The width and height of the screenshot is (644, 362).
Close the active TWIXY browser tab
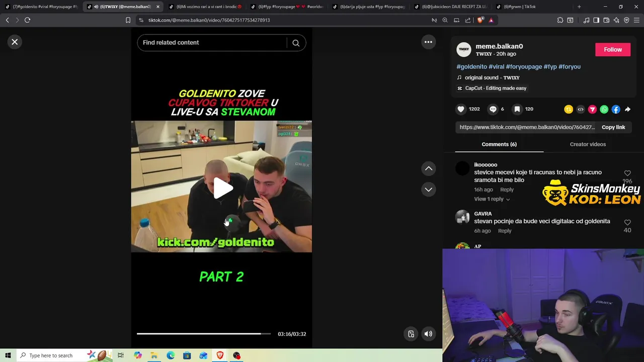click(158, 7)
